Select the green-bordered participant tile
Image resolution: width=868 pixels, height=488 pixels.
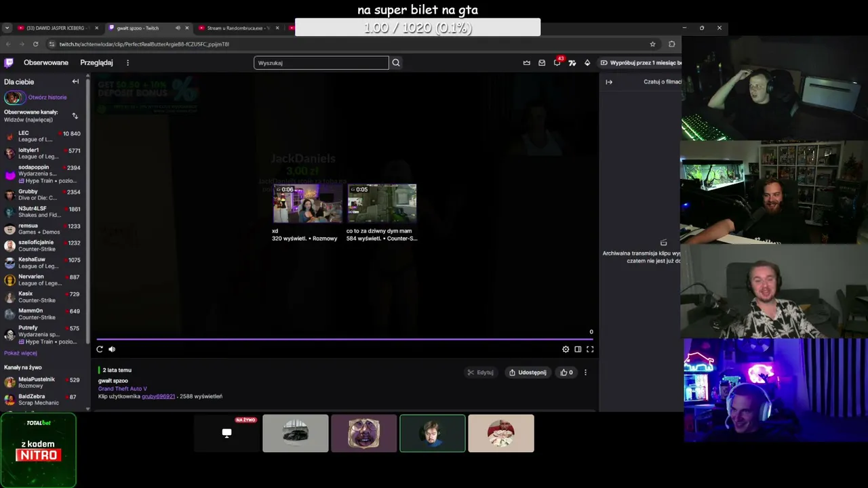433,433
